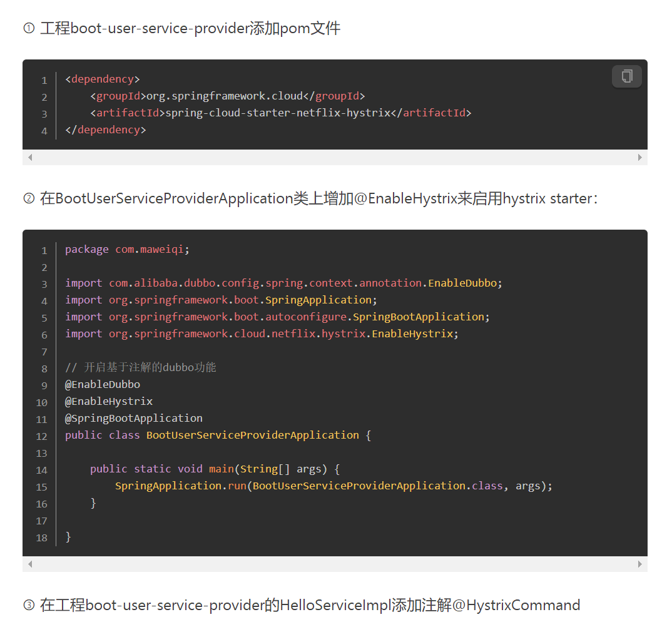
Task: Click the artifactId spring-cloud-starter-netflix-hystrix line
Action: click(281, 113)
